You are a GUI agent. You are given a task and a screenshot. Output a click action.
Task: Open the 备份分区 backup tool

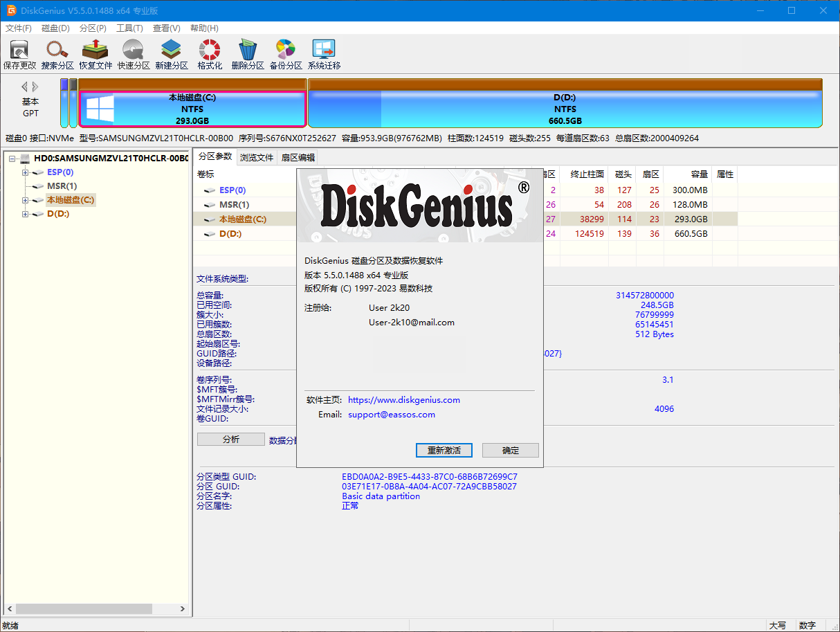(285, 53)
